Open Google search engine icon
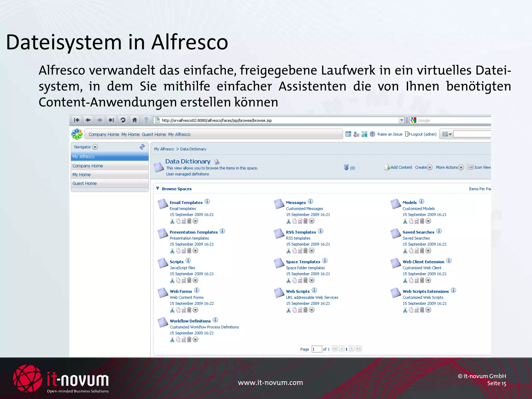The width and height of the screenshot is (532, 399). (x=413, y=120)
